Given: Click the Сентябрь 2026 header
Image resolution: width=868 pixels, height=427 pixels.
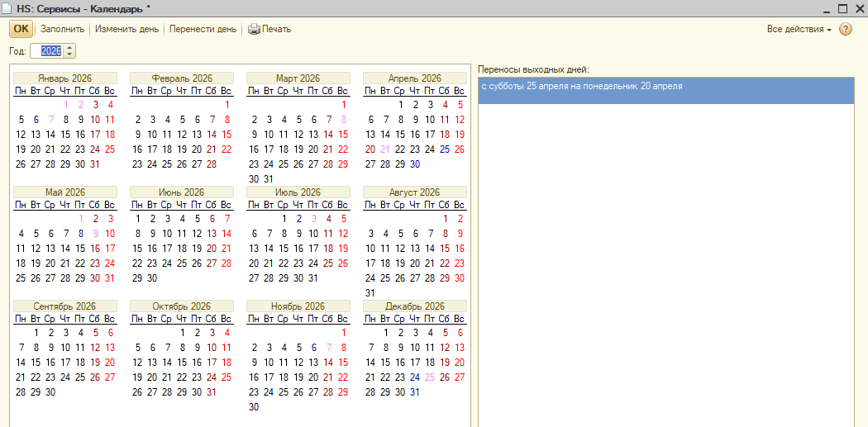Looking at the screenshot, I should [65, 306].
